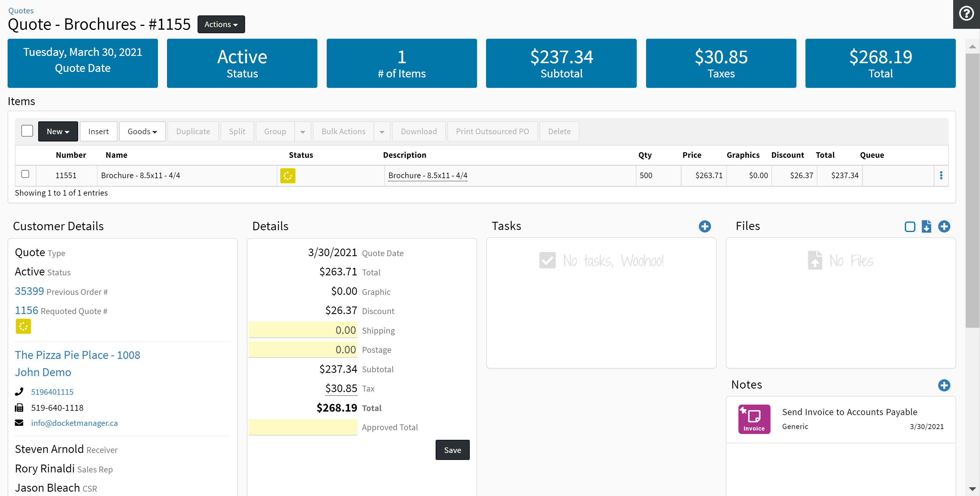Click the yellow status icon under Requoted Quote
This screenshot has width=980, height=496.
(x=23, y=326)
